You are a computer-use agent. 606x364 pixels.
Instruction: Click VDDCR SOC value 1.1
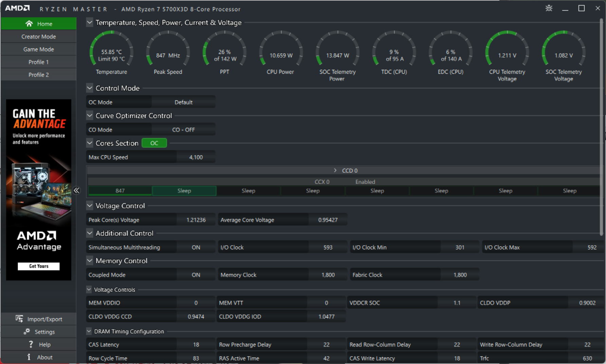[457, 303]
